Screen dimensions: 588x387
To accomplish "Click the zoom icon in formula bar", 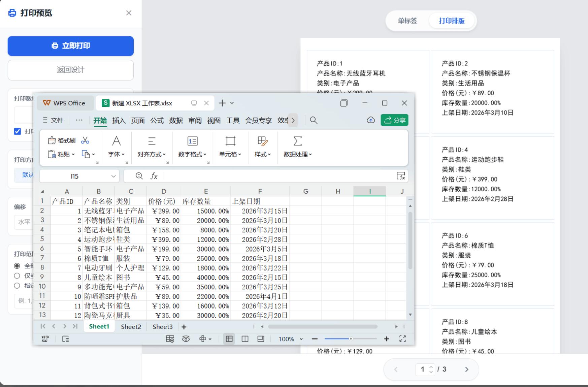I will tap(139, 176).
